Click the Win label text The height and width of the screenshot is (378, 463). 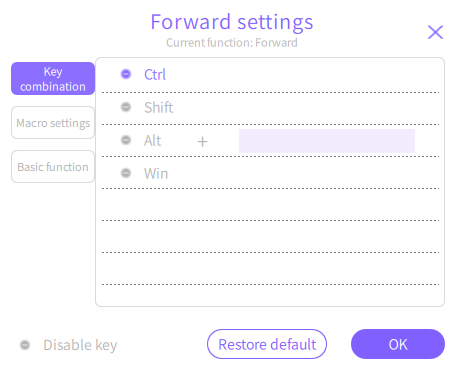click(x=156, y=173)
